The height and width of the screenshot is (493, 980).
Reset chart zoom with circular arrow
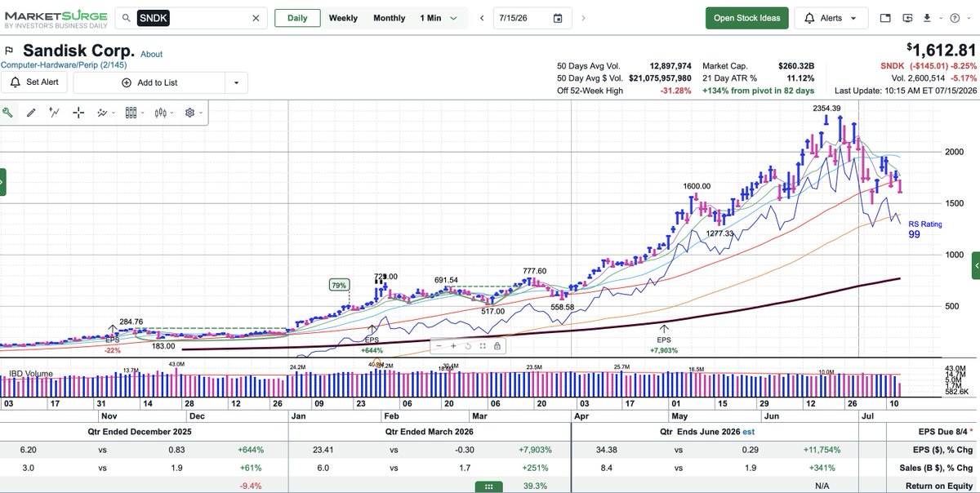pyautogui.click(x=467, y=346)
